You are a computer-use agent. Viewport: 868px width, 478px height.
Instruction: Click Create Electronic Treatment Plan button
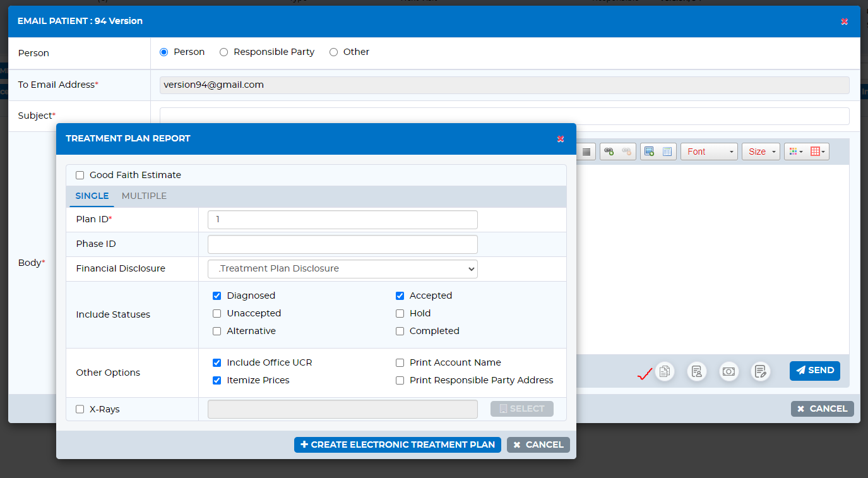398,445
